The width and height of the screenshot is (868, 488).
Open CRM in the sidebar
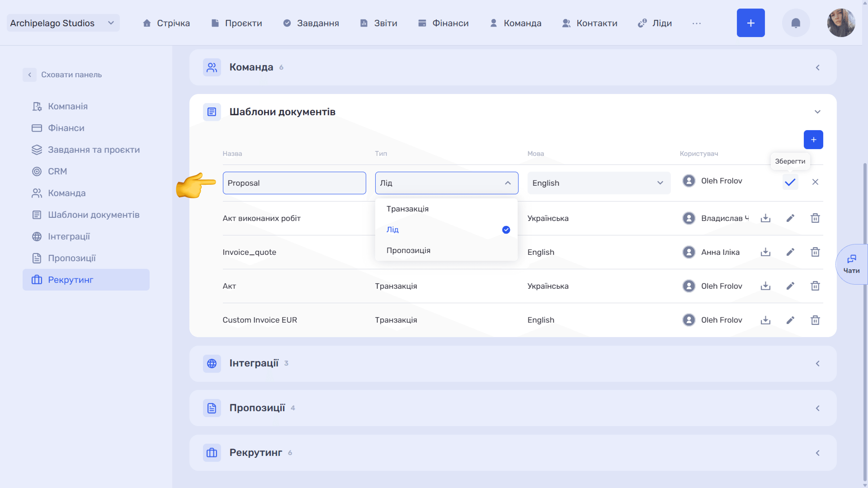click(86, 171)
